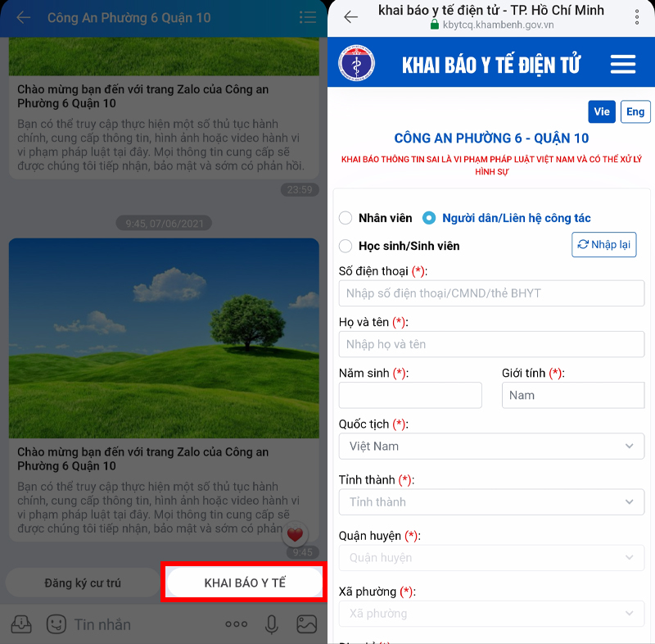Click the Họ và tên input field
The height and width of the screenshot is (644, 655).
click(x=492, y=344)
